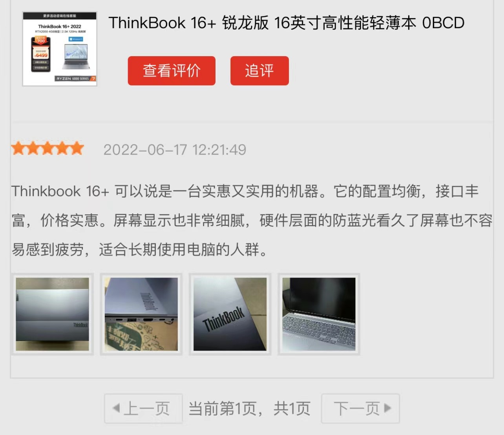The width and height of the screenshot is (504, 435).
Task: Click the right arrow on 下一页
Action: 387,408
